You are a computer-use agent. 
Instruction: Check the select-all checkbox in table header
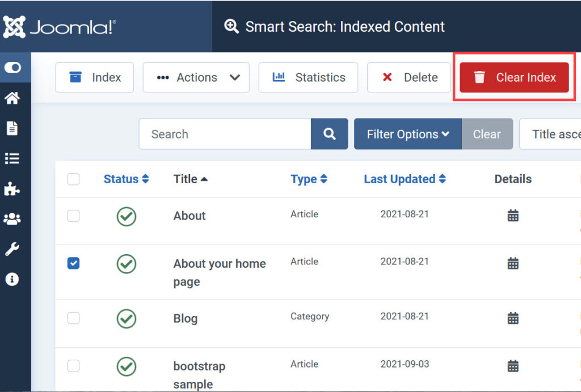click(x=74, y=179)
